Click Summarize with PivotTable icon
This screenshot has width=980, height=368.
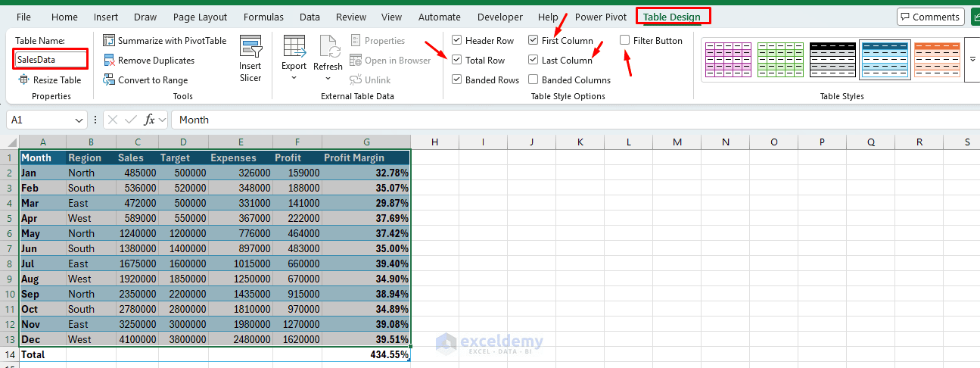pyautogui.click(x=109, y=41)
